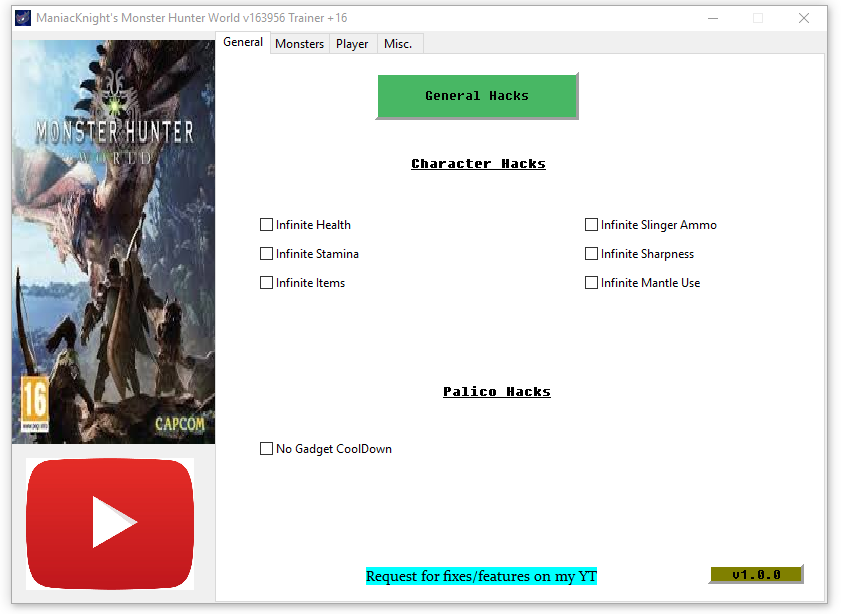The width and height of the screenshot is (844, 614).
Task: Click the Palico Hacks heading
Action: pyautogui.click(x=497, y=392)
